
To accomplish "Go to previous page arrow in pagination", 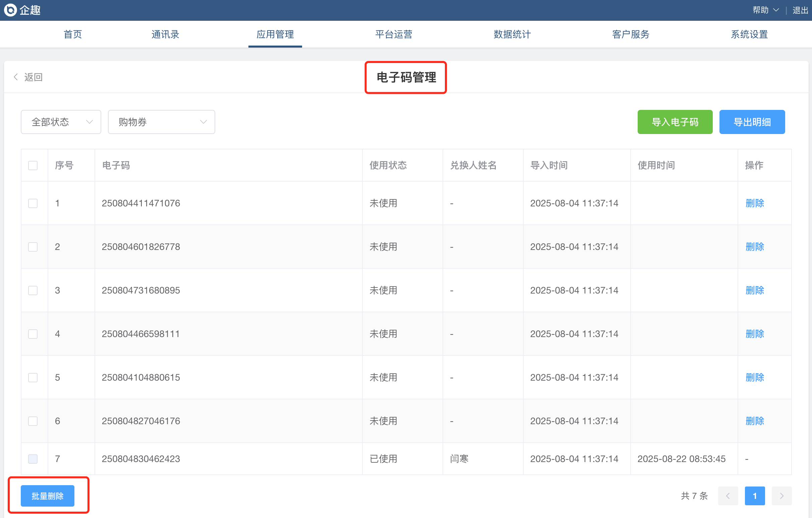I will pos(728,496).
